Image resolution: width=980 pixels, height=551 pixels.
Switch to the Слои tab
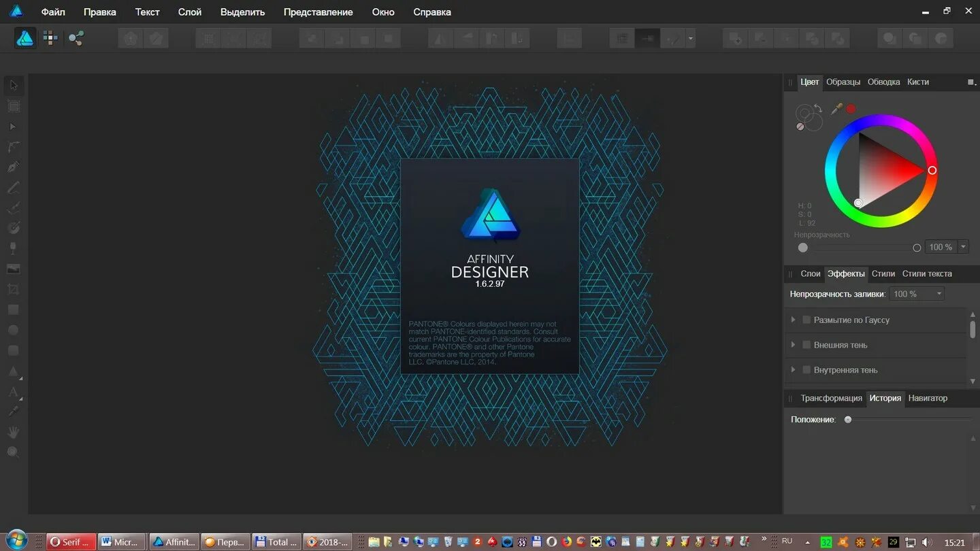pos(810,274)
